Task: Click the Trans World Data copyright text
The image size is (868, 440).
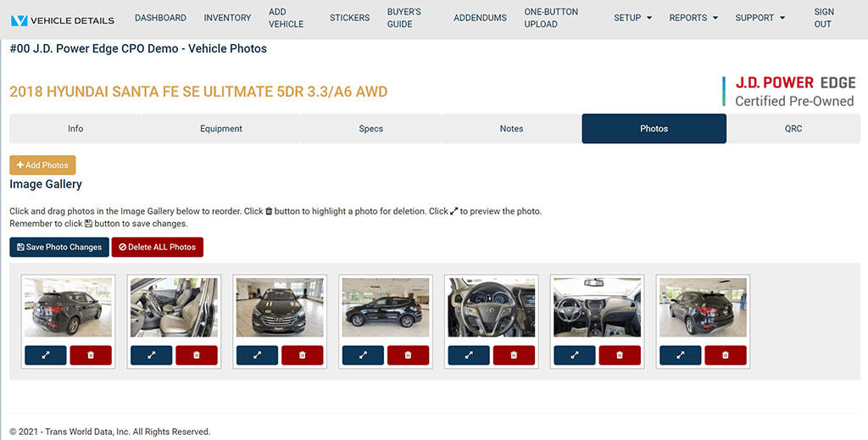Action: point(109,432)
